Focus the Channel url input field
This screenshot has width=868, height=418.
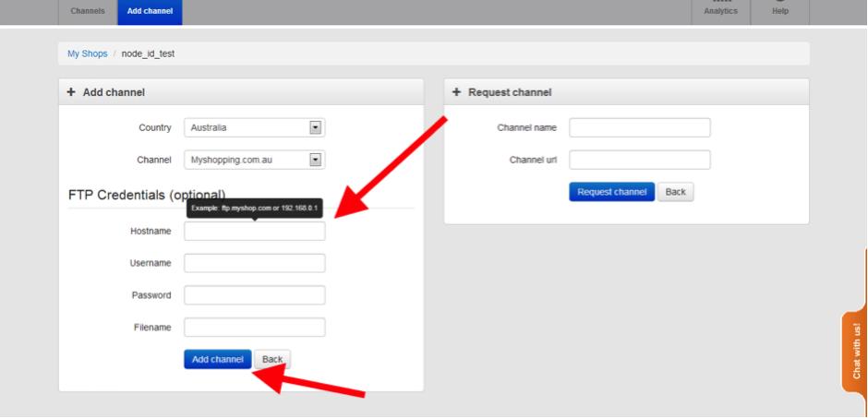coord(639,160)
